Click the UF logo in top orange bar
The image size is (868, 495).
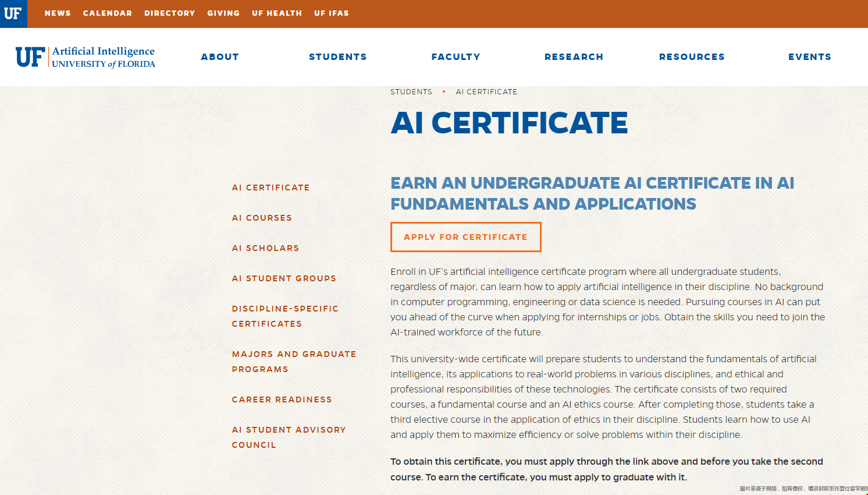pos(13,13)
